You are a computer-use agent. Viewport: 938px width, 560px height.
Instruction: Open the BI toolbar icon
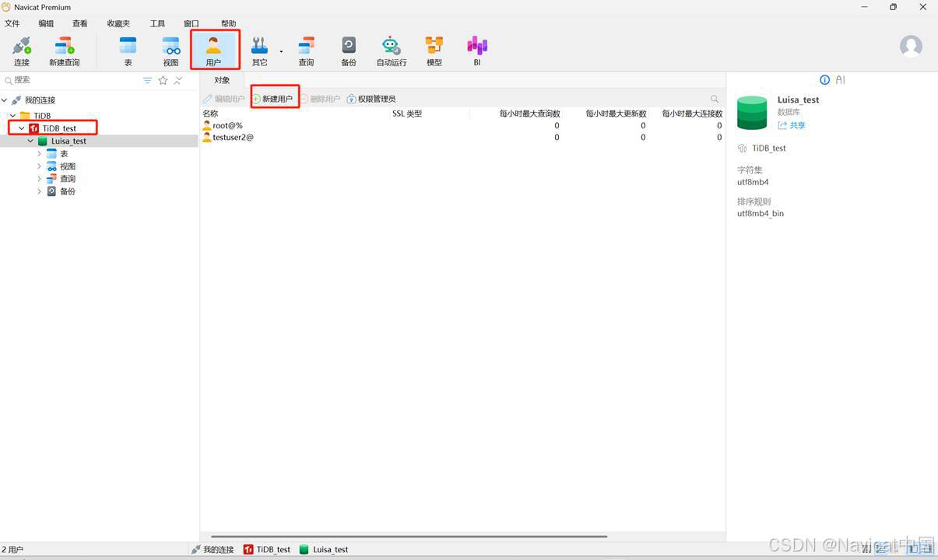pyautogui.click(x=477, y=51)
